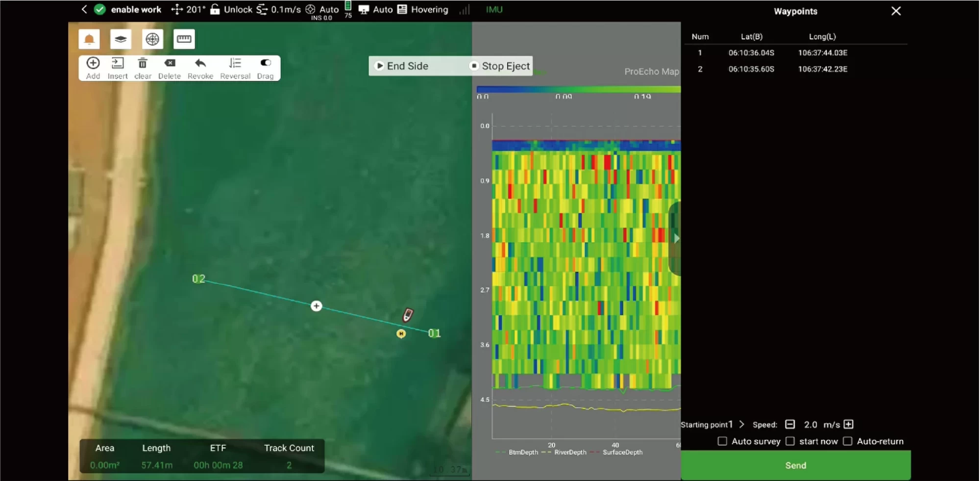Click the Track Count value 2

(289, 465)
